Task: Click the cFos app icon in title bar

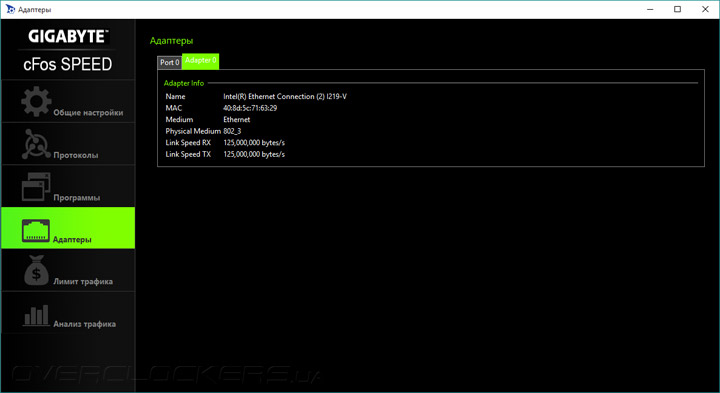Action: click(10, 9)
